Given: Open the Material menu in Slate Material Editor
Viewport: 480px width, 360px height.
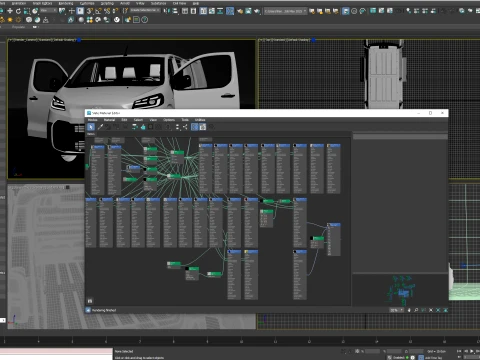Looking at the screenshot, I should tap(109, 120).
